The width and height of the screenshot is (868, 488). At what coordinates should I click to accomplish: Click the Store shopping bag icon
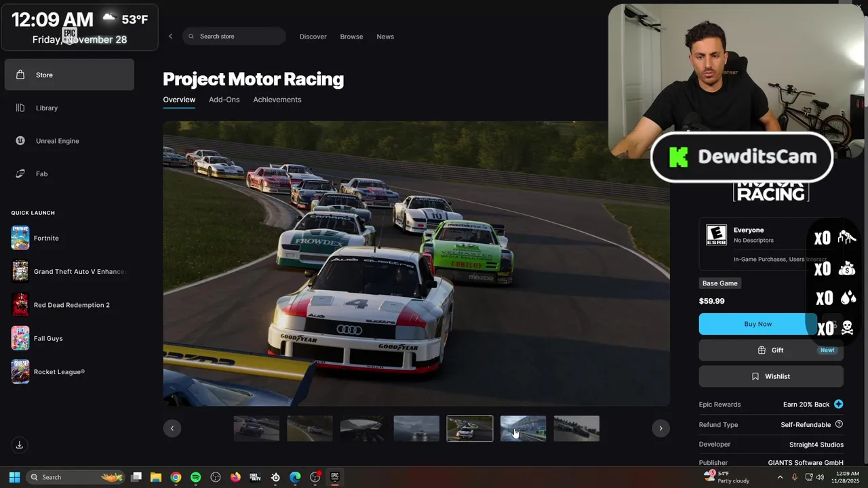[x=20, y=75]
